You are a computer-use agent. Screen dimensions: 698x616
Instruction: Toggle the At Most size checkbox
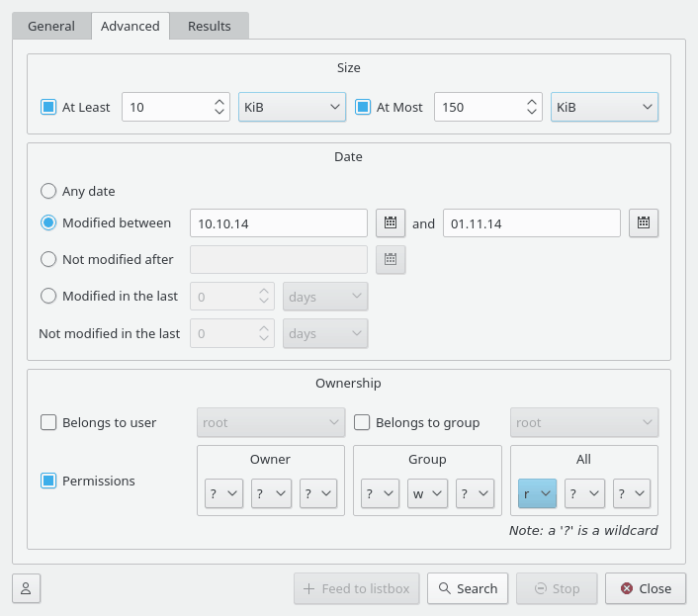(x=363, y=107)
